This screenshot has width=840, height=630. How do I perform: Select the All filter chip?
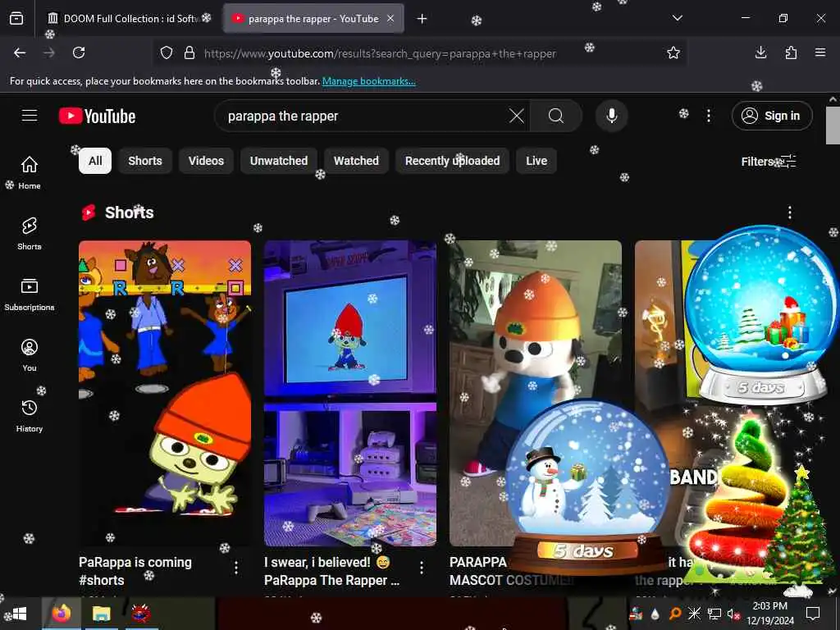pos(95,161)
